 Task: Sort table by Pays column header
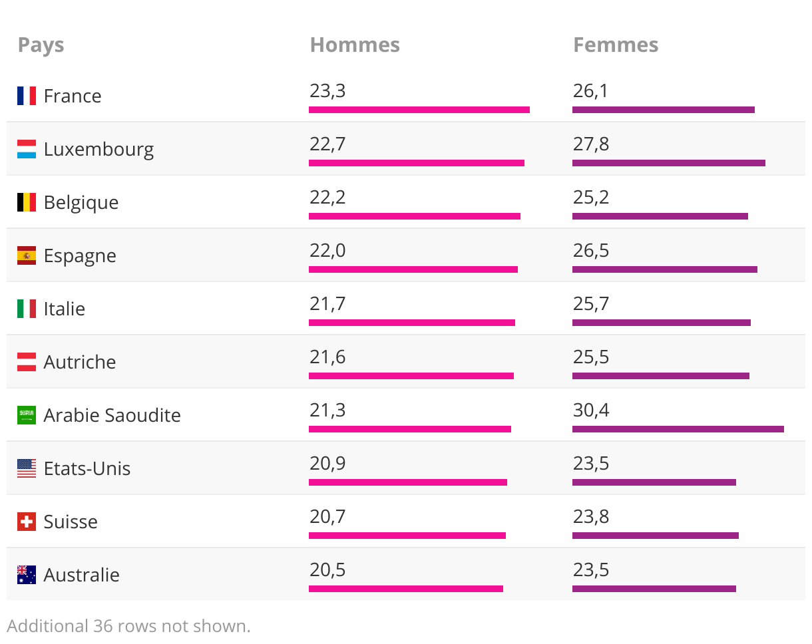41,45
